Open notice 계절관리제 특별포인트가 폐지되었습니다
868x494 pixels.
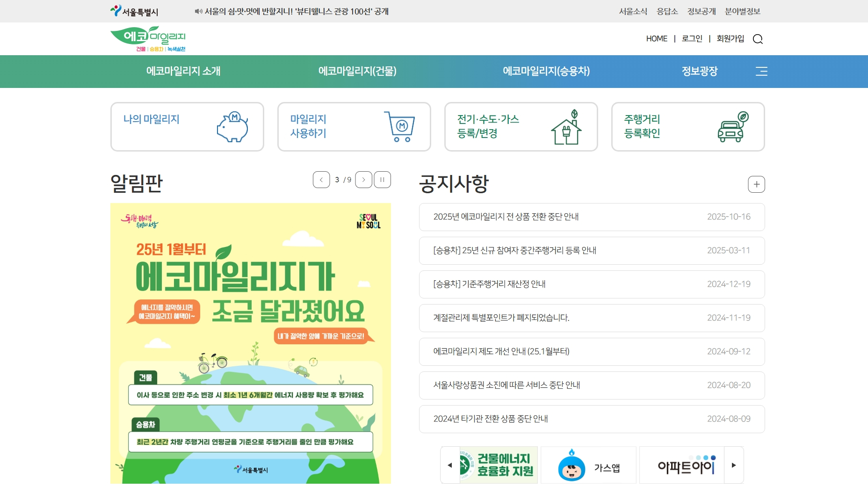pyautogui.click(x=592, y=318)
